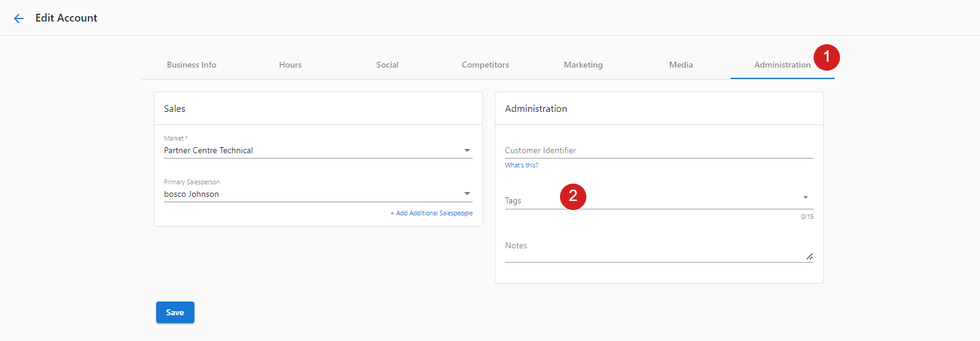Click the back arrow beside Edit Account
This screenshot has height=341, width=980.
[19, 19]
